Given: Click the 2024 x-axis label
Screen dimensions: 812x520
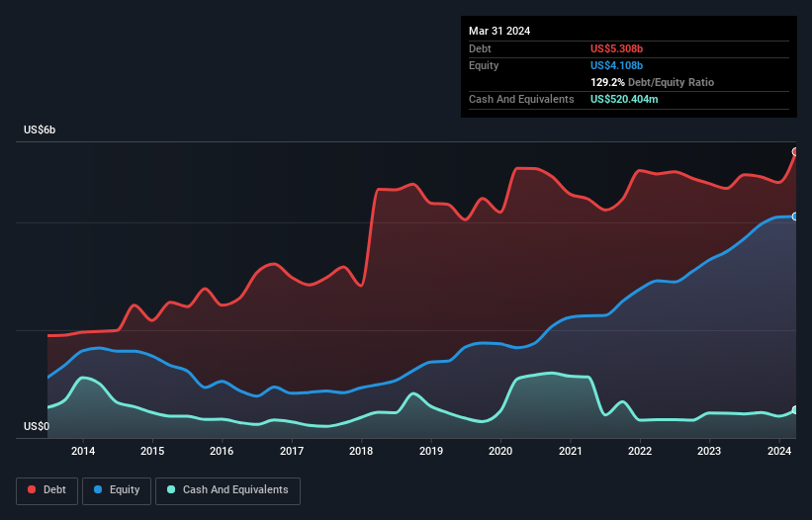Looking at the screenshot, I should [x=778, y=451].
